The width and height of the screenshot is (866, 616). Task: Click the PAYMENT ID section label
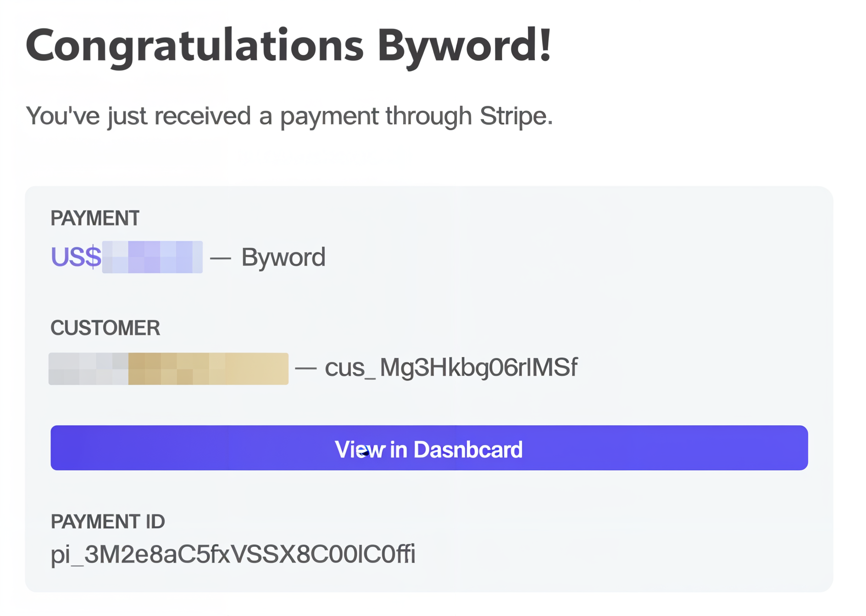click(x=108, y=522)
